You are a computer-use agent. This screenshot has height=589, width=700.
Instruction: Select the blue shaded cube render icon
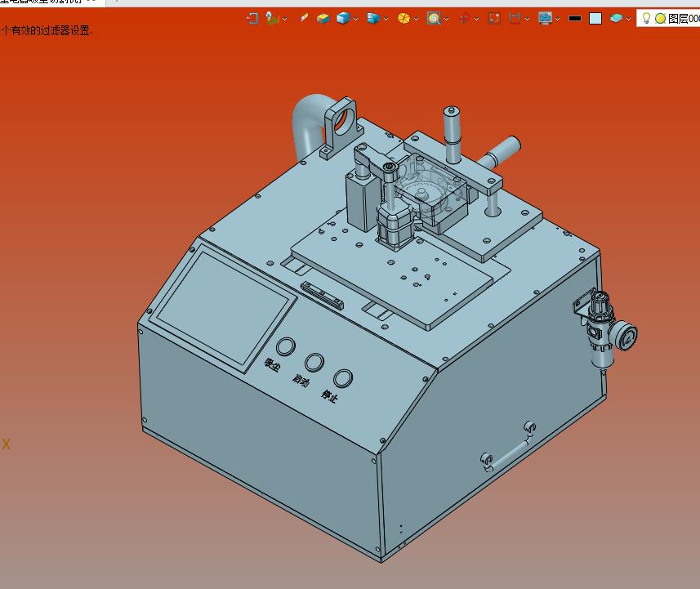coord(343,18)
